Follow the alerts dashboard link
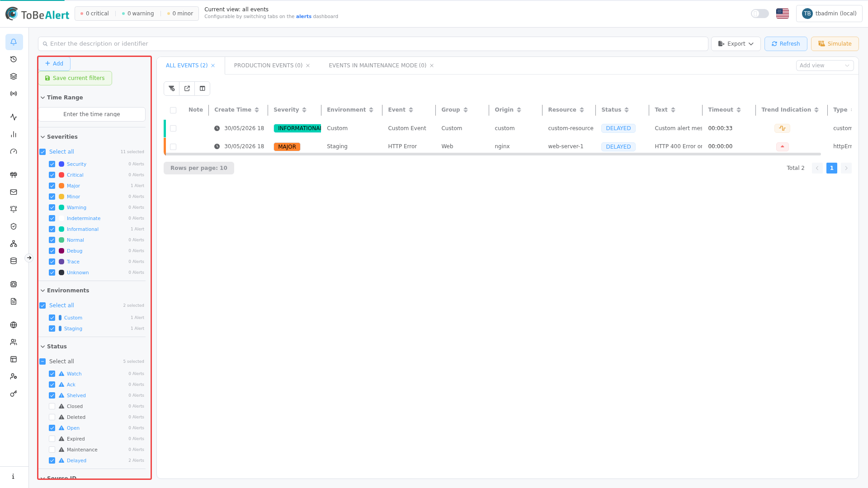 [304, 17]
